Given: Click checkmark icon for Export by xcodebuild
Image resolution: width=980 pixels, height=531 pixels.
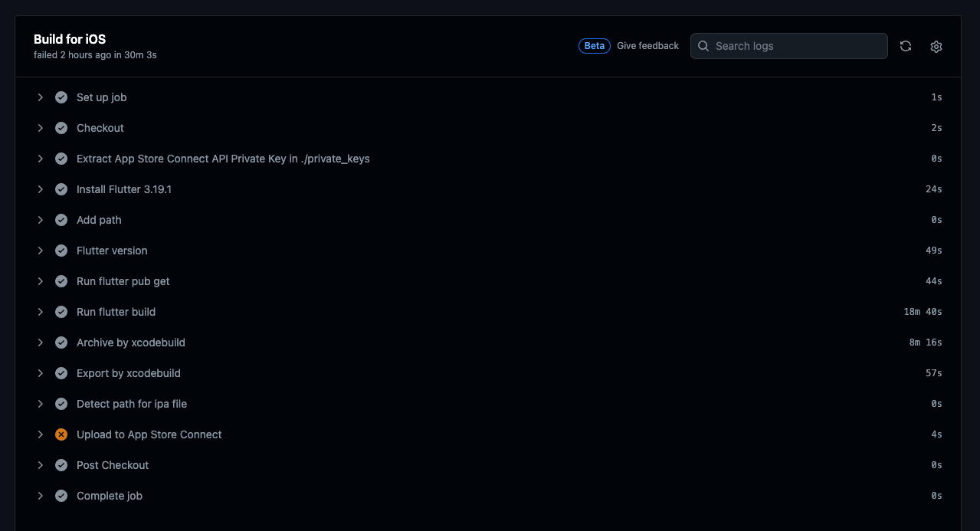Looking at the screenshot, I should [61, 373].
